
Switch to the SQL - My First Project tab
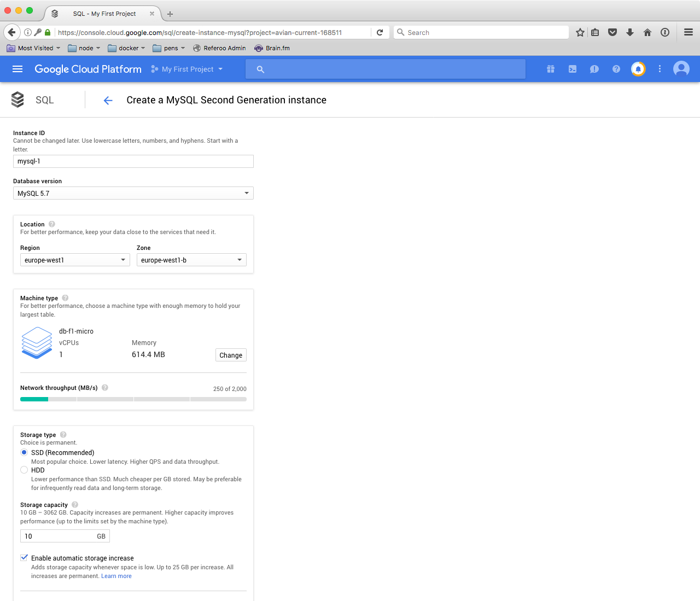pos(103,14)
